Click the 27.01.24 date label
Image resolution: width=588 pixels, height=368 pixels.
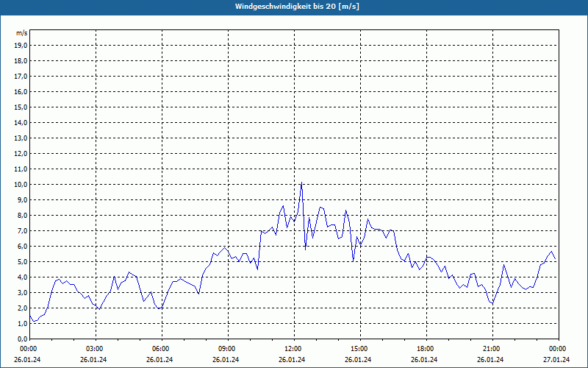tap(556, 360)
